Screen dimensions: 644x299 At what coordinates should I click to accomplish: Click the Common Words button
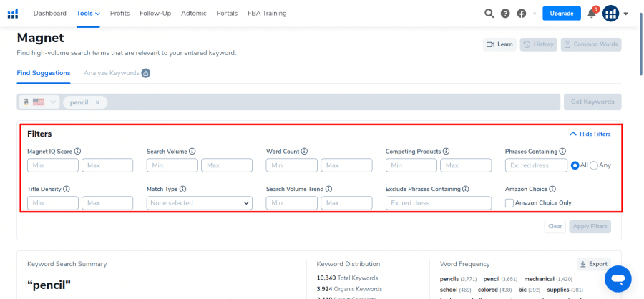[591, 44]
